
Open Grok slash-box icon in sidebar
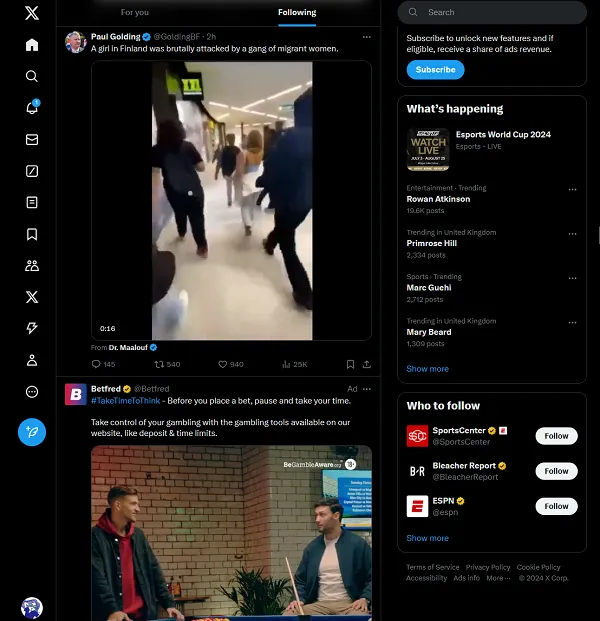click(x=32, y=171)
